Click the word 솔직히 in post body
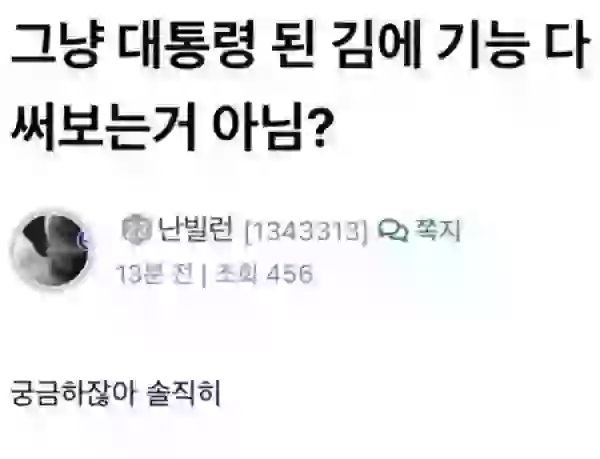 pyautogui.click(x=184, y=393)
